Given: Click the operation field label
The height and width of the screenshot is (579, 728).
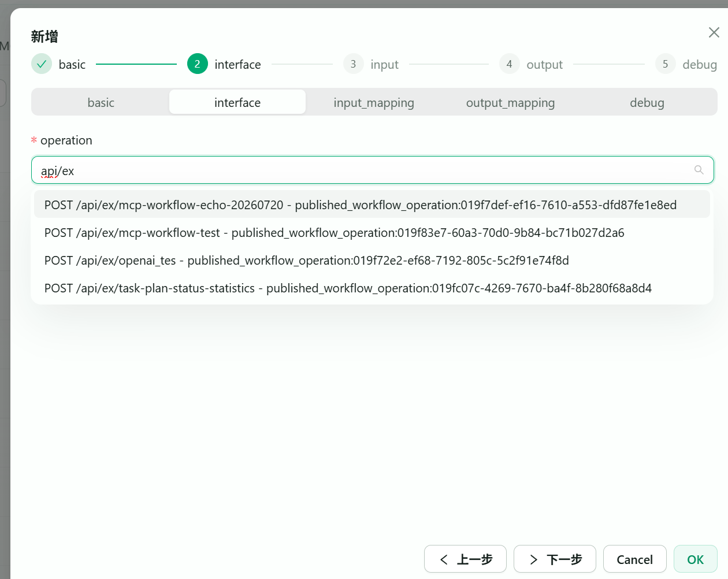Looking at the screenshot, I should pos(66,140).
